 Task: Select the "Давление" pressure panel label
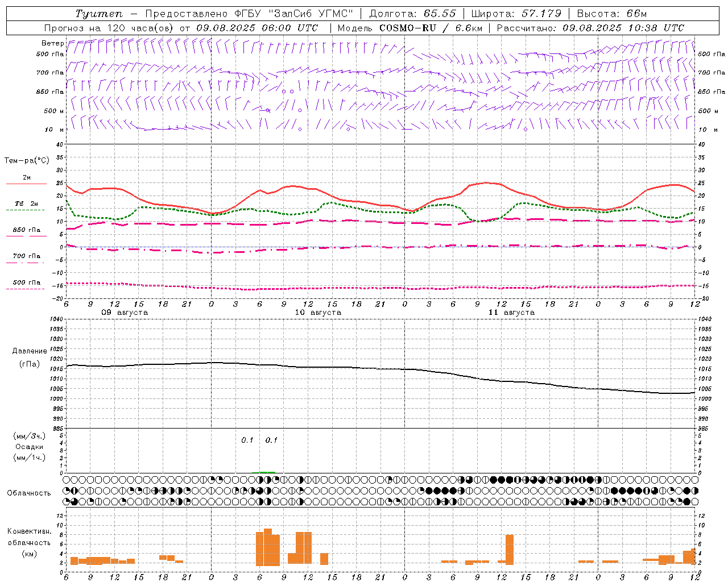30,351
